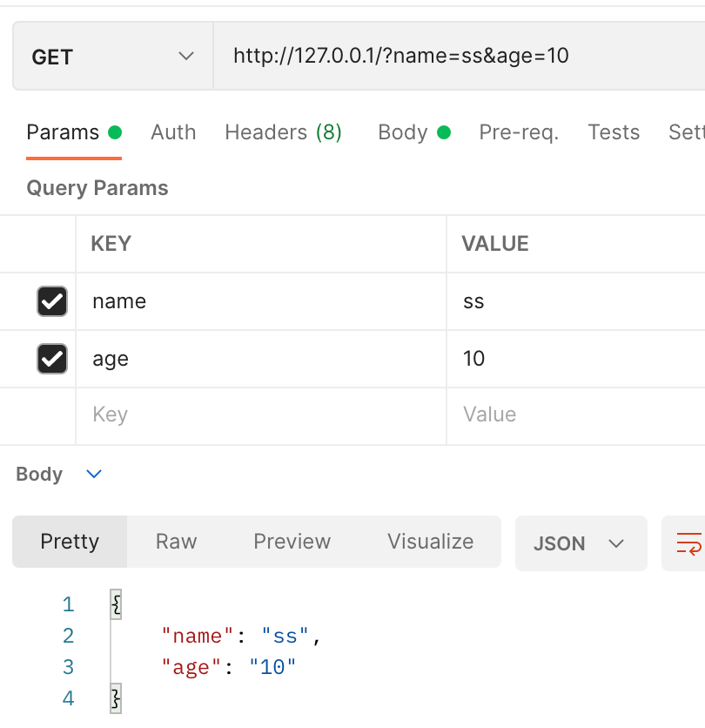Go to the Tests tab
Image resolution: width=705 pixels, height=728 pixels.
click(x=614, y=132)
